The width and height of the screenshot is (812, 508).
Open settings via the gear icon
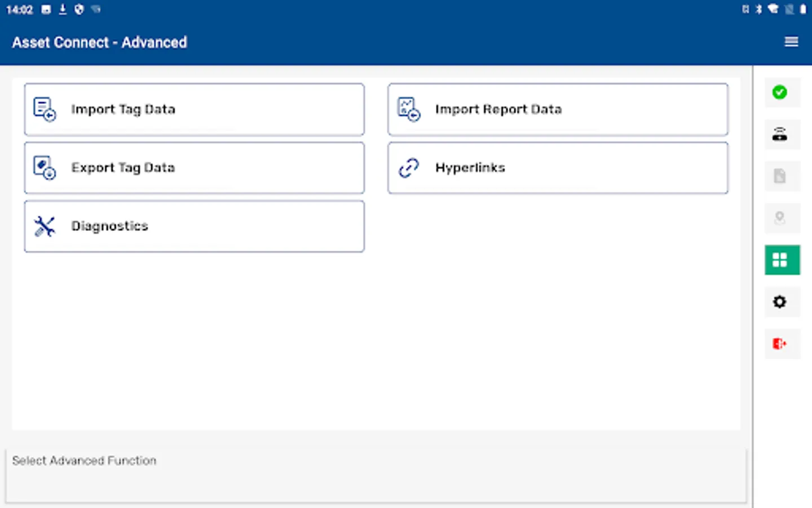pos(780,302)
